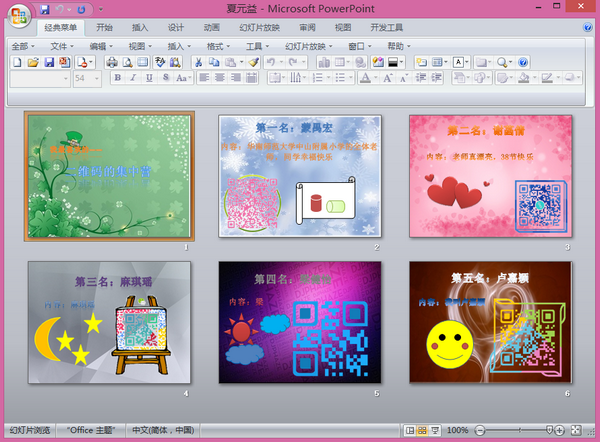Center align text
The height and width of the screenshot is (442, 600).
pyautogui.click(x=220, y=78)
